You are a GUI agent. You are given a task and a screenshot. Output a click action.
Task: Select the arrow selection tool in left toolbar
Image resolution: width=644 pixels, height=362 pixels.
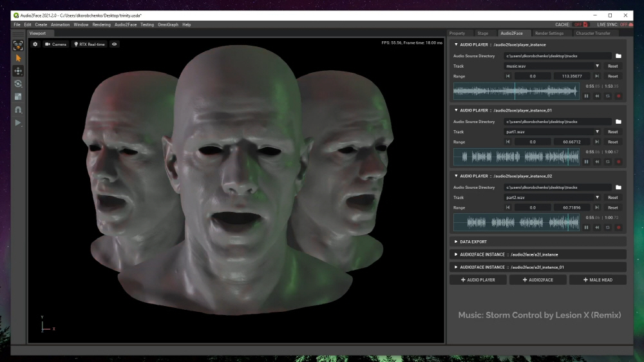pos(18,58)
